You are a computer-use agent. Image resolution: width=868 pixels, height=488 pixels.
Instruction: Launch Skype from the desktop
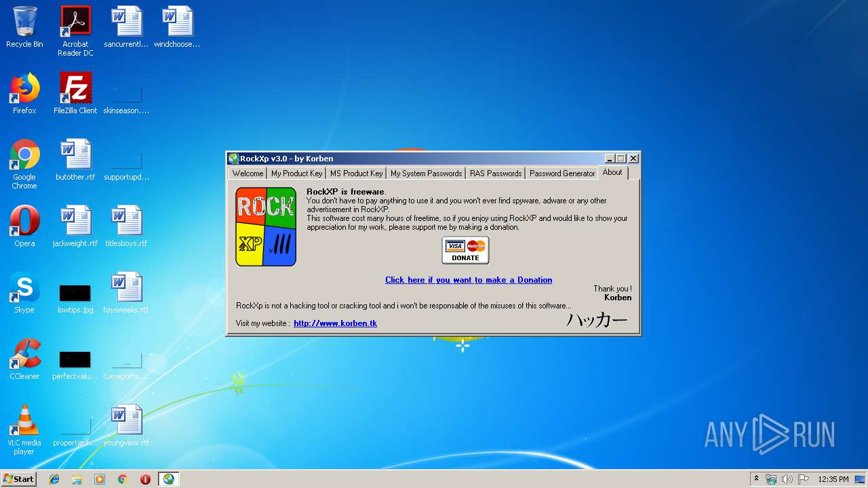(x=24, y=293)
